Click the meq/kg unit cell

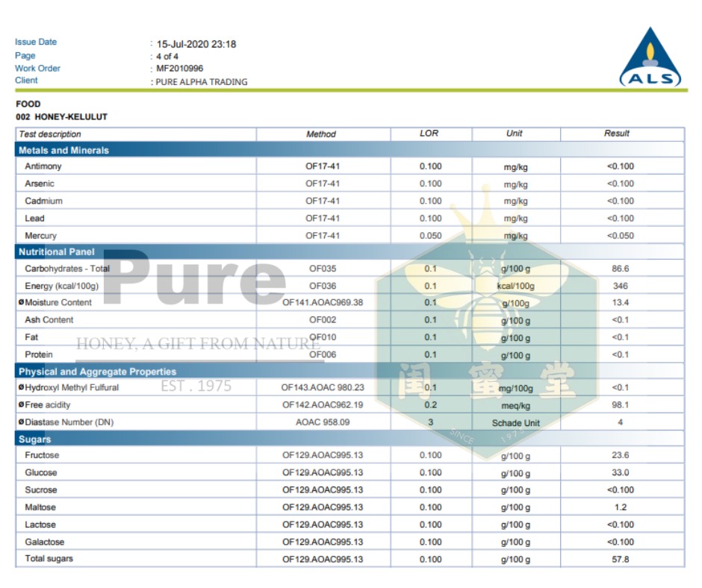(515, 406)
